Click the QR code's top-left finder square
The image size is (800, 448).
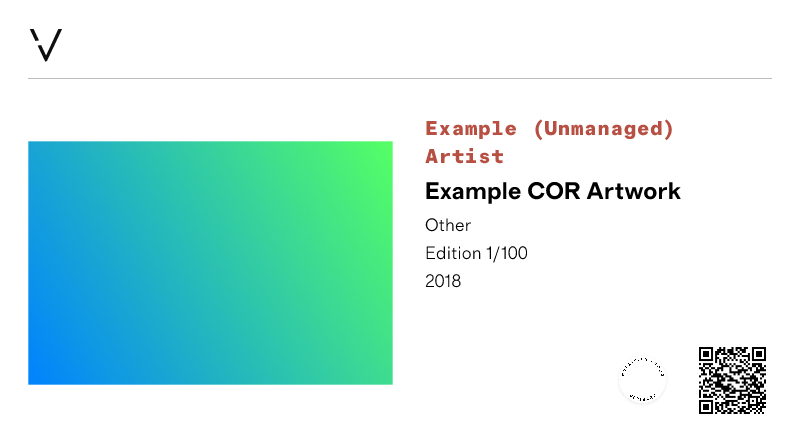coord(707,355)
